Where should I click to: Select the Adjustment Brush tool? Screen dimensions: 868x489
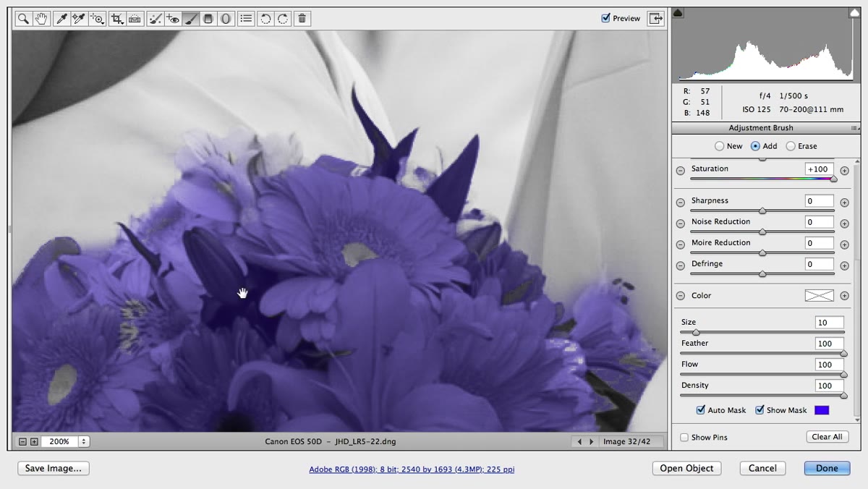pyautogui.click(x=190, y=19)
